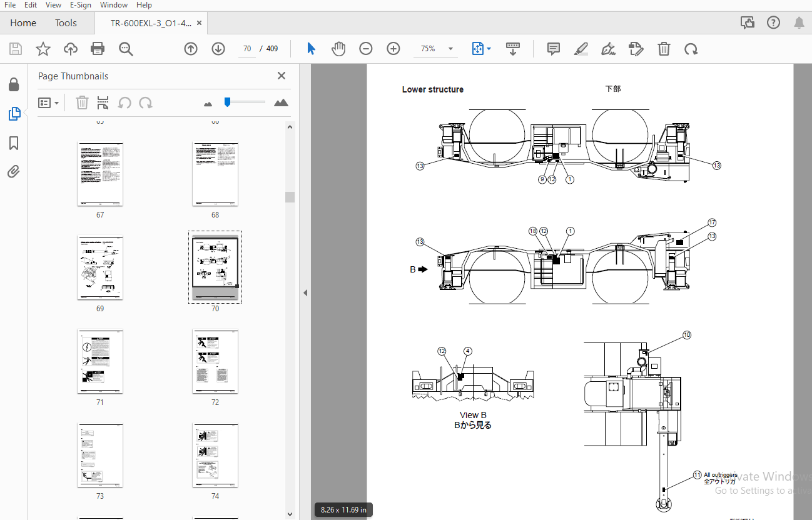Switch to the Home tab

point(23,23)
